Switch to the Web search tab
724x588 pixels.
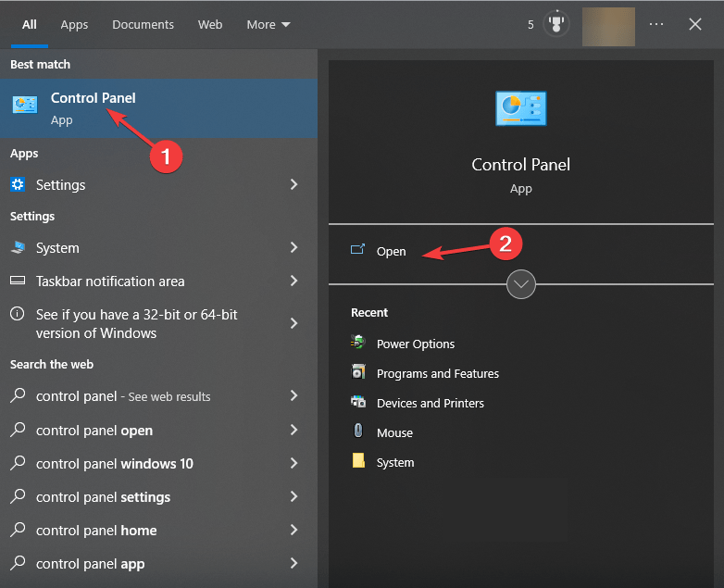point(210,24)
